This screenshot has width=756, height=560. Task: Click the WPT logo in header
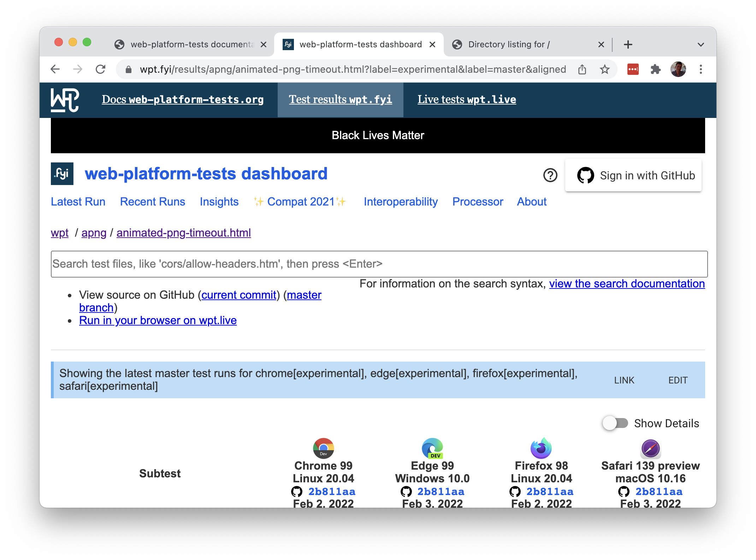click(65, 100)
